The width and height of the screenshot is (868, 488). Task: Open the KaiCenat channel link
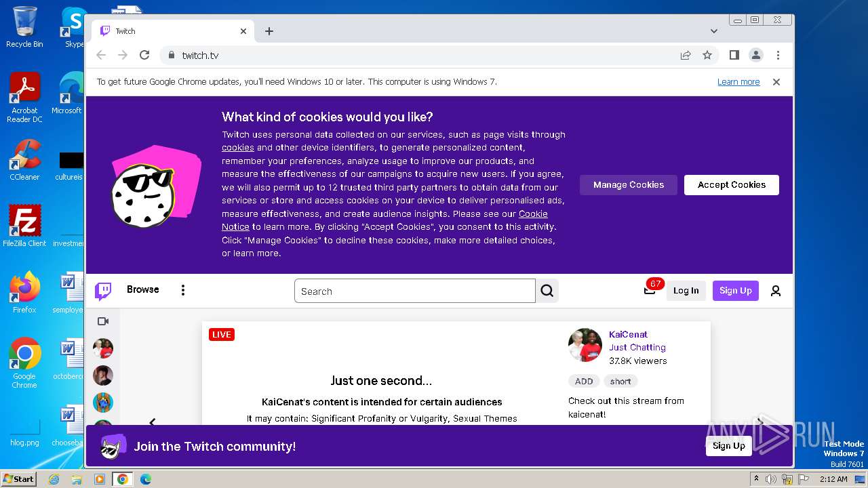tap(628, 334)
